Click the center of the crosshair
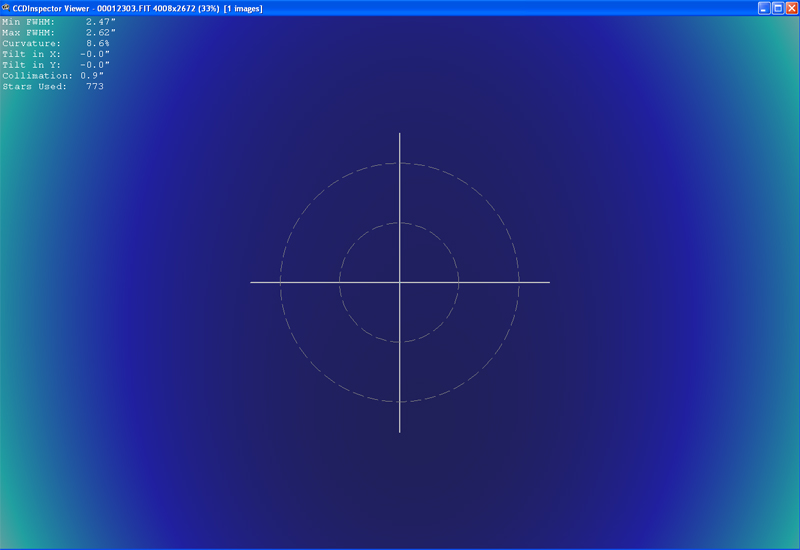Image resolution: width=800 pixels, height=550 pixels. [400, 283]
